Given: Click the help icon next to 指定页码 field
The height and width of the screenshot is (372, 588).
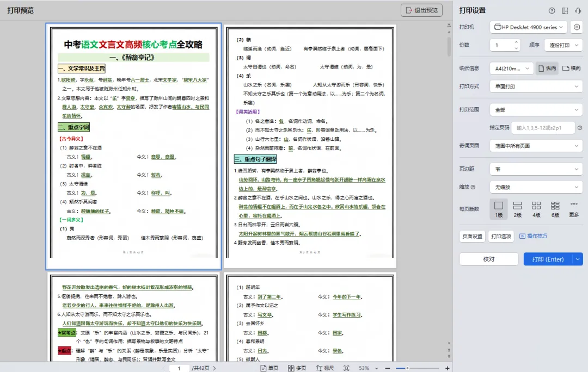Looking at the screenshot, I should (x=580, y=128).
